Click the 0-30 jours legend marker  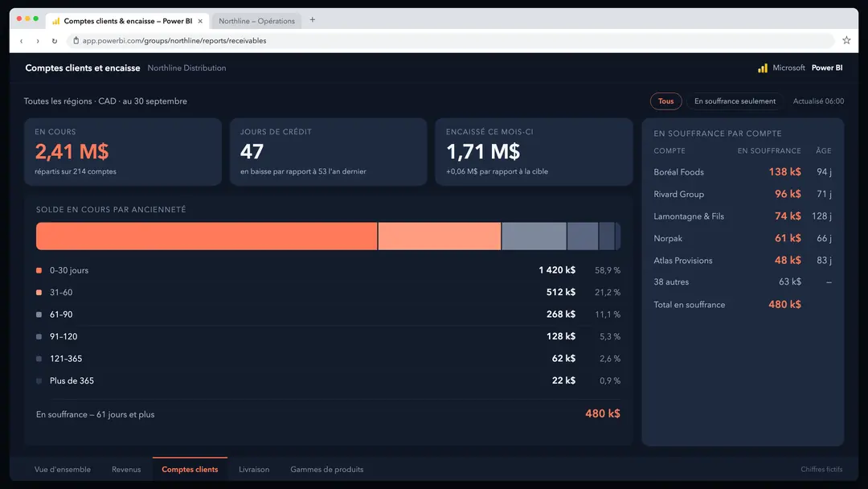tap(39, 270)
